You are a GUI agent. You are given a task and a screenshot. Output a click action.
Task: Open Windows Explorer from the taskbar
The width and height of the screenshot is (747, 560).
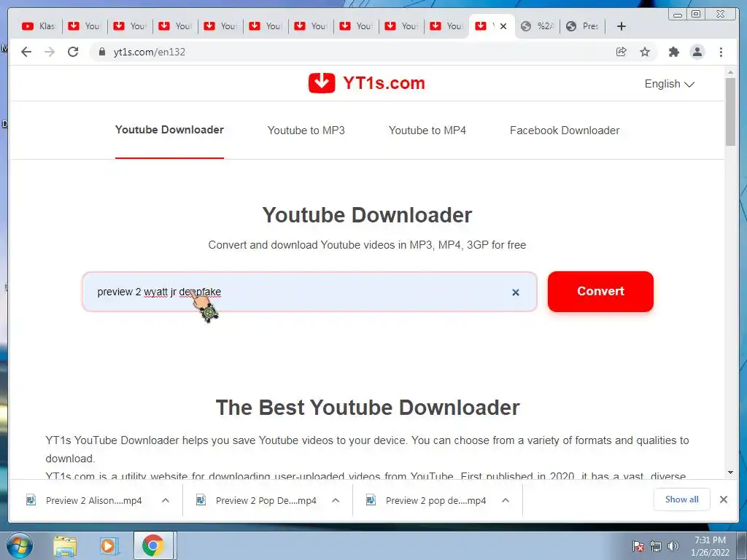[x=65, y=545]
